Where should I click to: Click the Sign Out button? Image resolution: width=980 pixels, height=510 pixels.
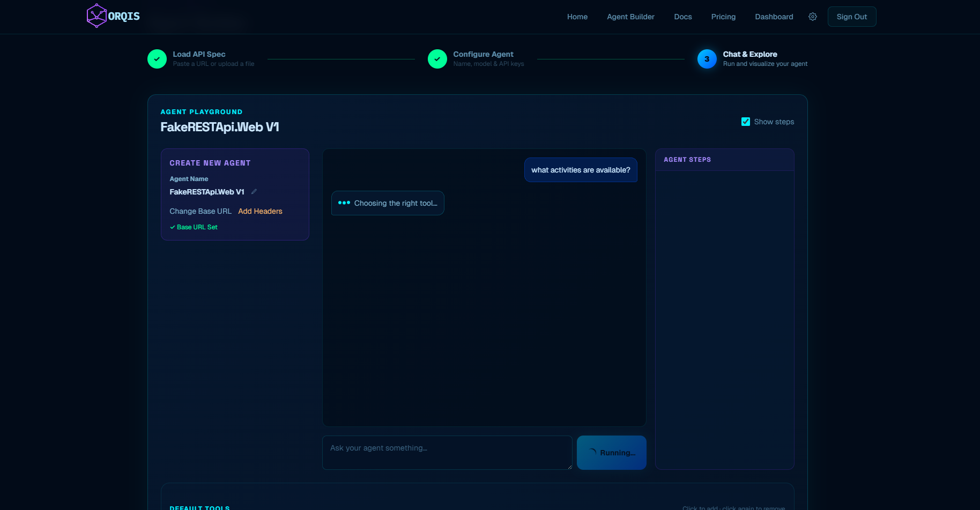[x=852, y=17]
